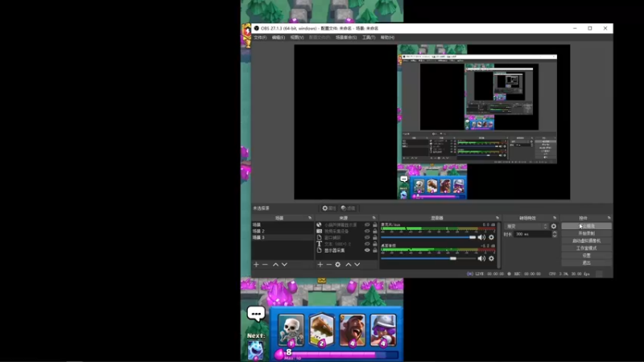Open the chat bubble in the game

(256, 314)
